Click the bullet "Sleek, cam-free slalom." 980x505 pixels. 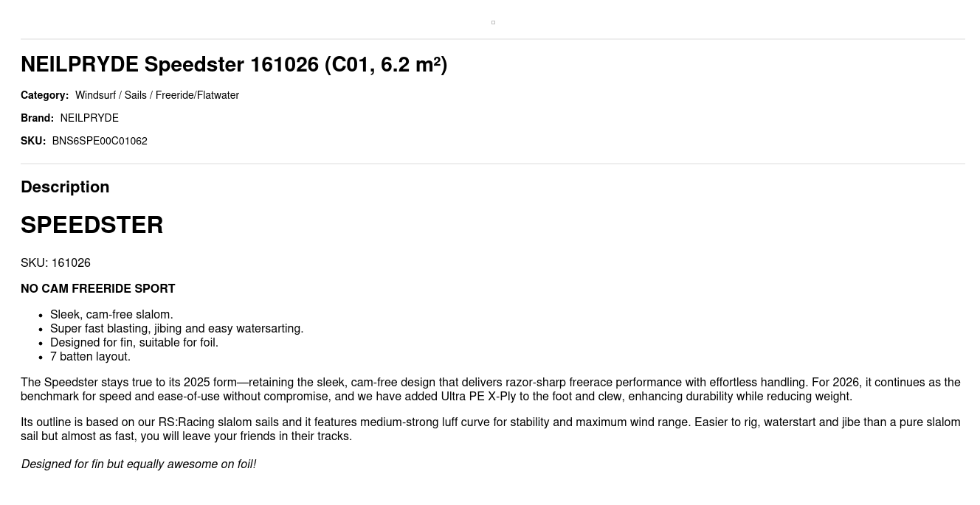pos(111,315)
